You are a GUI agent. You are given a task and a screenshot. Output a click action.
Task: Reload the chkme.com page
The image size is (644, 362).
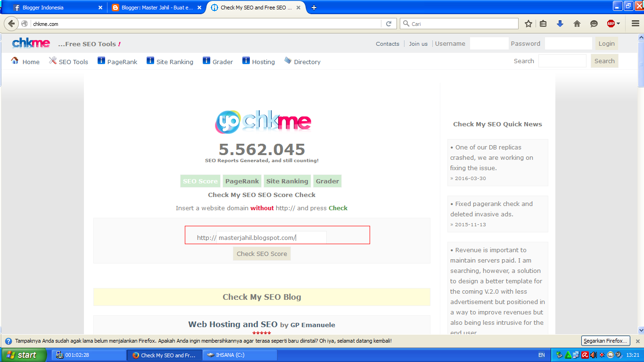point(388,24)
